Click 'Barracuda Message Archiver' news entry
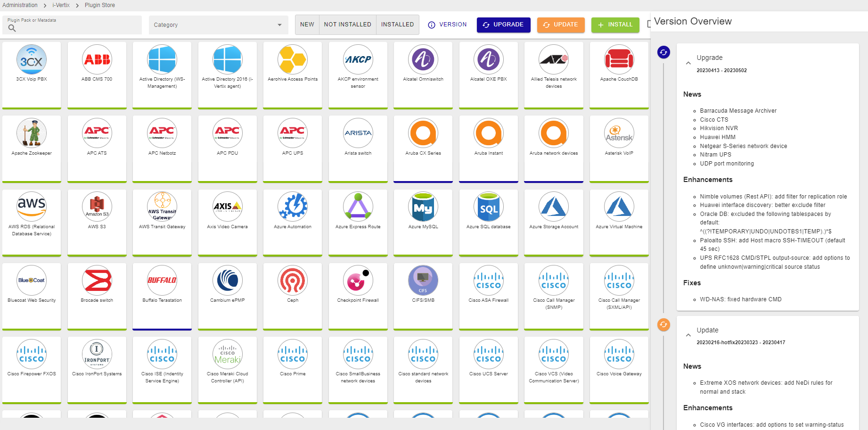This screenshot has width=868, height=430. [738, 111]
